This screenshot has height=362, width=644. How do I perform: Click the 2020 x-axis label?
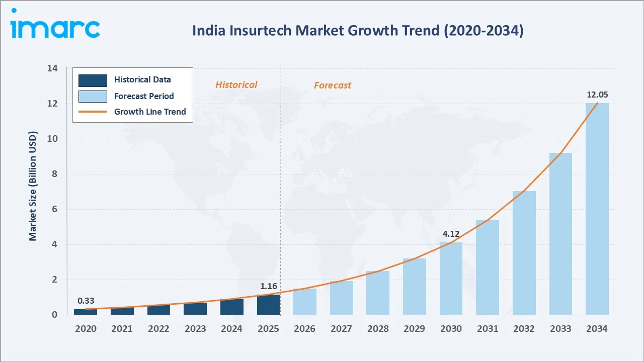click(86, 328)
